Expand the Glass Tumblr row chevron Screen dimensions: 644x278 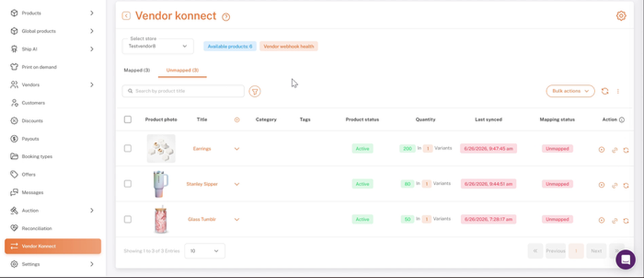pyautogui.click(x=236, y=219)
